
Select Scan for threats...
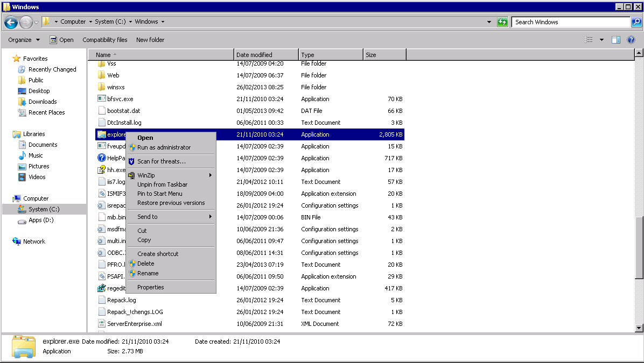[171, 161]
